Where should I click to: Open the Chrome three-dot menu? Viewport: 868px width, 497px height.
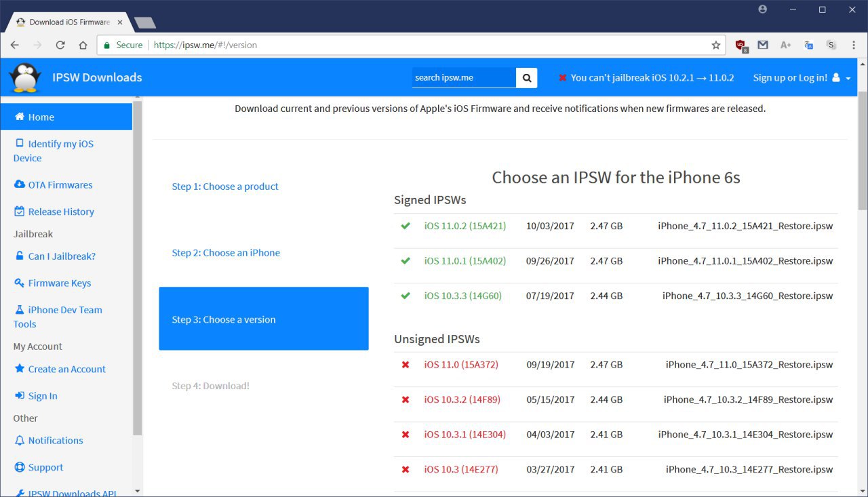(x=853, y=45)
